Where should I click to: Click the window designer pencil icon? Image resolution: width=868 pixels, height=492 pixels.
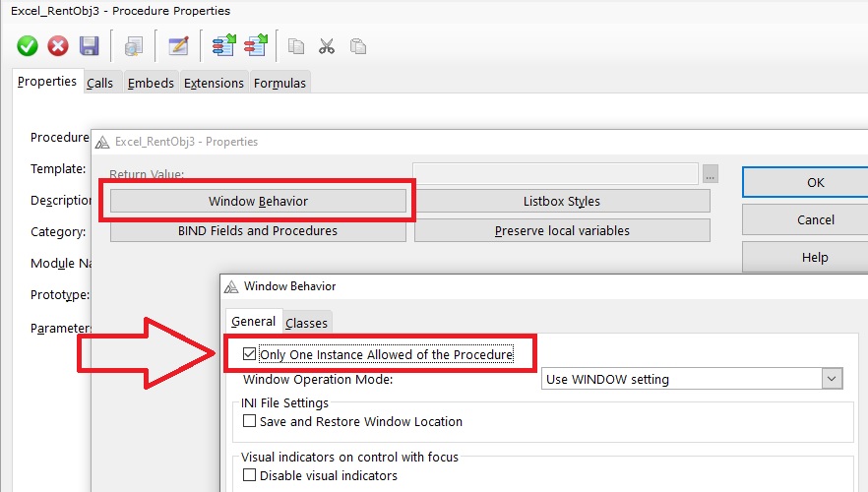point(178,46)
